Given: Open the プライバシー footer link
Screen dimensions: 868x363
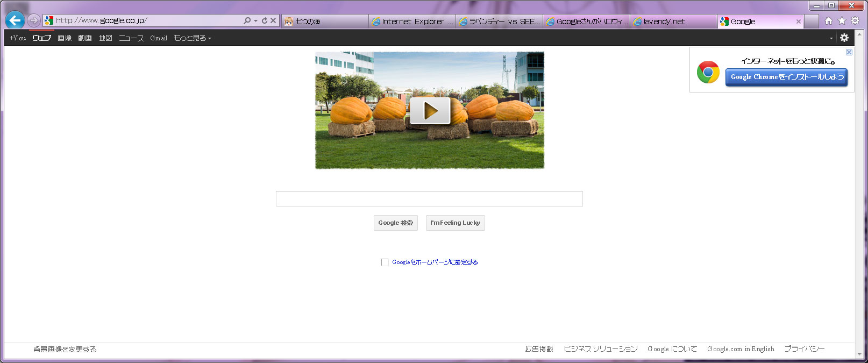Looking at the screenshot, I should (x=805, y=349).
